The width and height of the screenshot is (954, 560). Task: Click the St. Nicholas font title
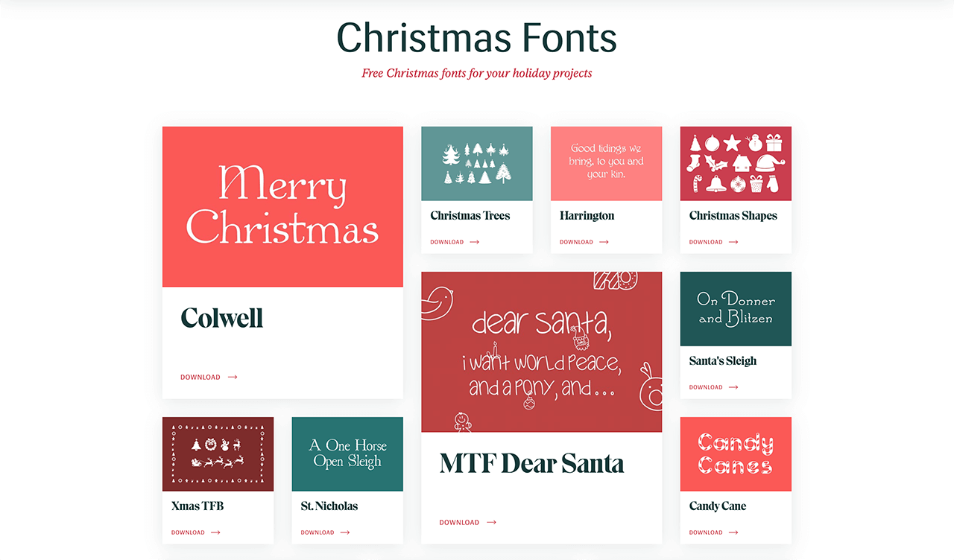click(329, 506)
